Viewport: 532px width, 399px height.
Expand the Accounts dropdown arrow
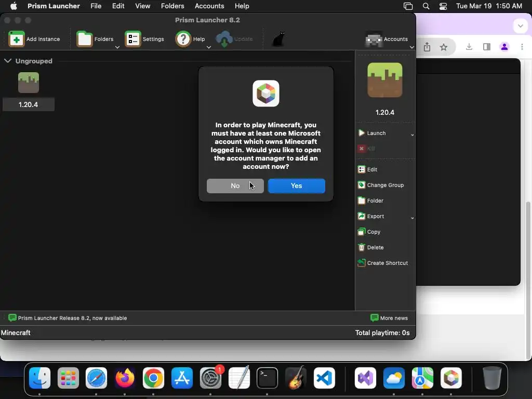(412, 47)
